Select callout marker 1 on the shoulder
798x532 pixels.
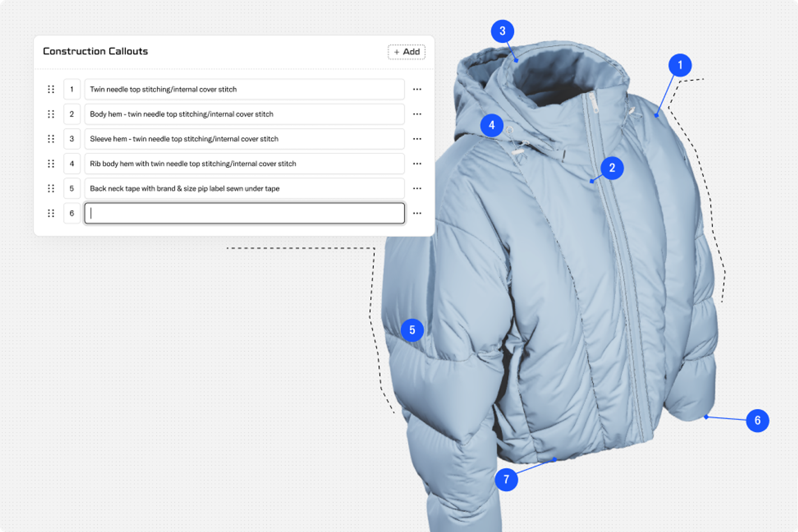point(680,65)
